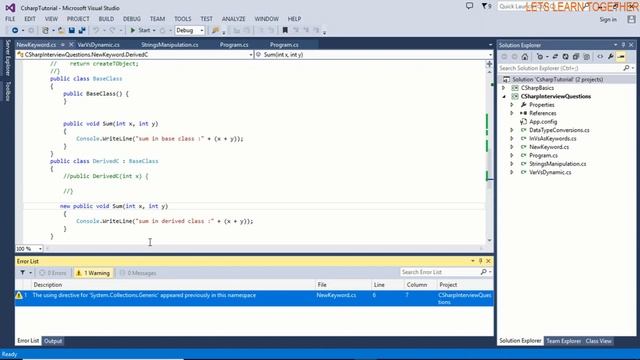Open the ANALYZE menu
The width and height of the screenshot is (640, 360).
point(233,19)
